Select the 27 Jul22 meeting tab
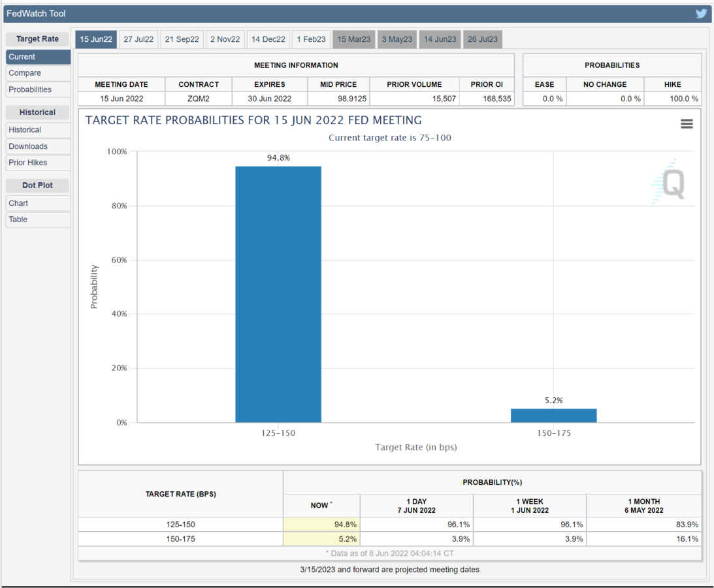 pyautogui.click(x=138, y=39)
